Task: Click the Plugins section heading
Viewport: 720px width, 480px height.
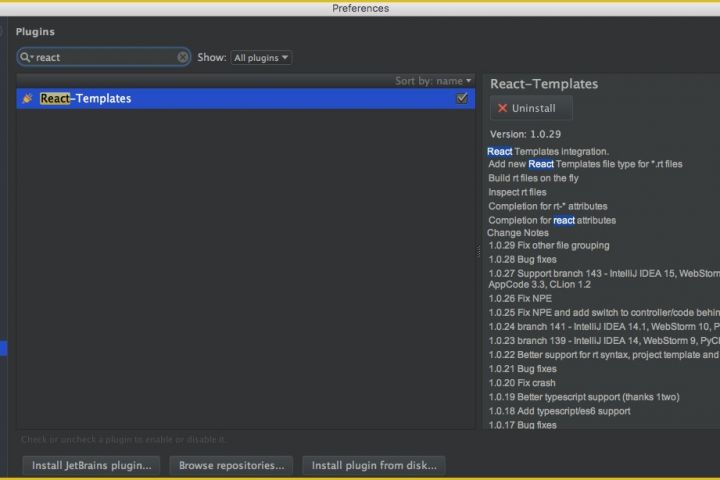Action: click(35, 32)
